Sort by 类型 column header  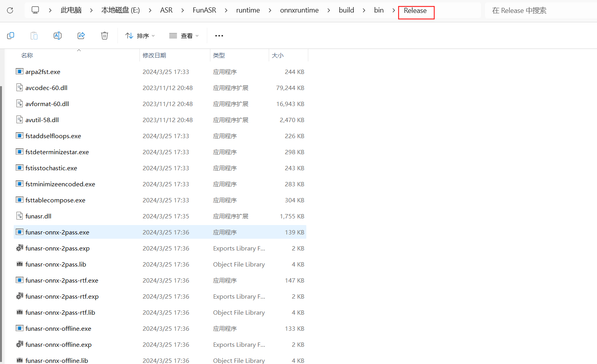click(x=219, y=55)
